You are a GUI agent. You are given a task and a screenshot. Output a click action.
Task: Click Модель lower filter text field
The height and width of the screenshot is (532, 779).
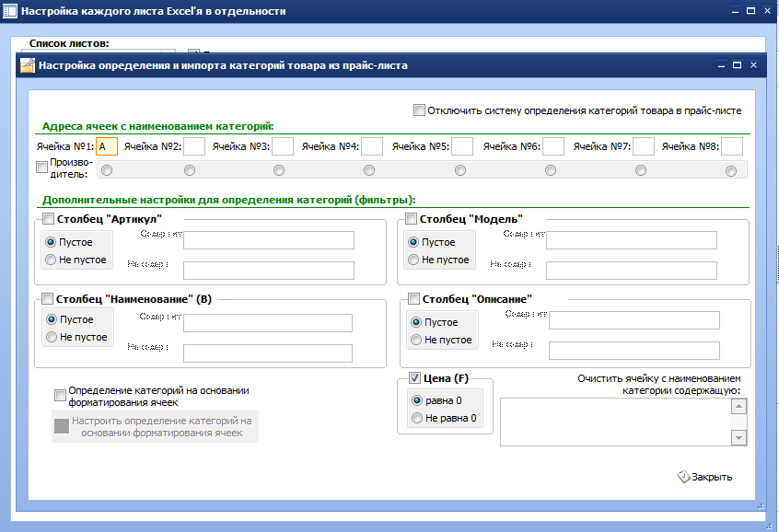[632, 271]
